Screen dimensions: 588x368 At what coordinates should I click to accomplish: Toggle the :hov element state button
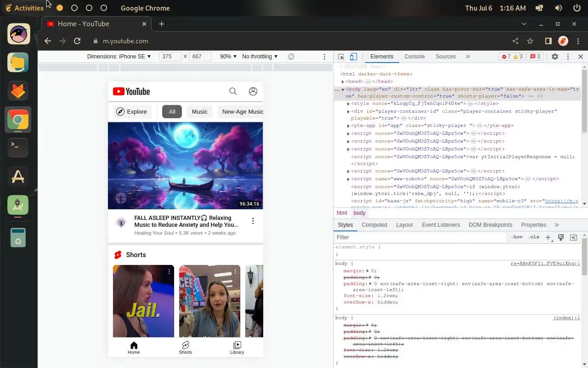pyautogui.click(x=517, y=237)
